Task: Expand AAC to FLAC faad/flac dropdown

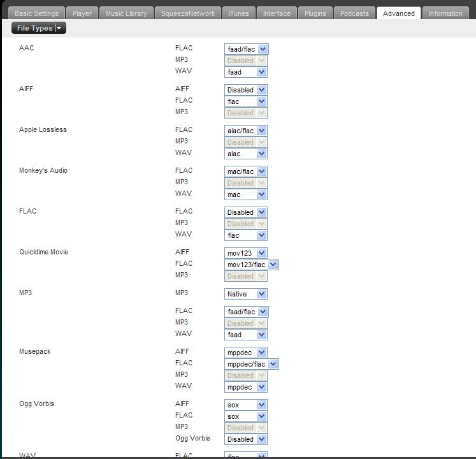Action: [x=246, y=49]
